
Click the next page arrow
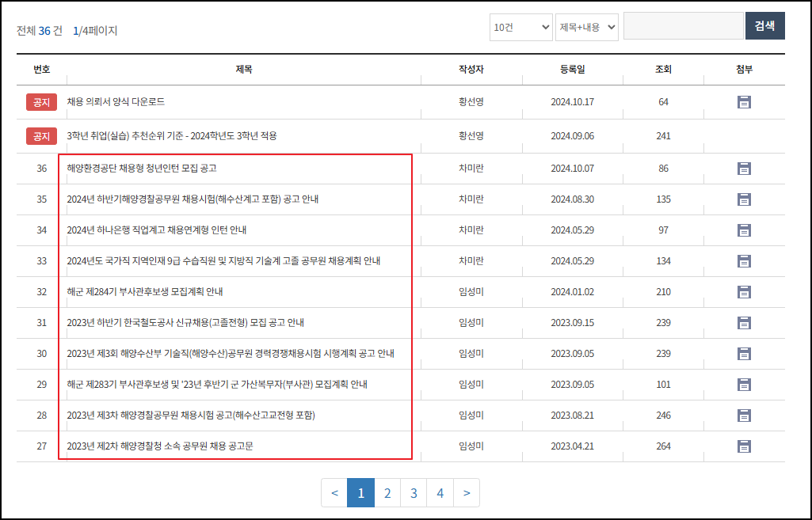(467, 492)
